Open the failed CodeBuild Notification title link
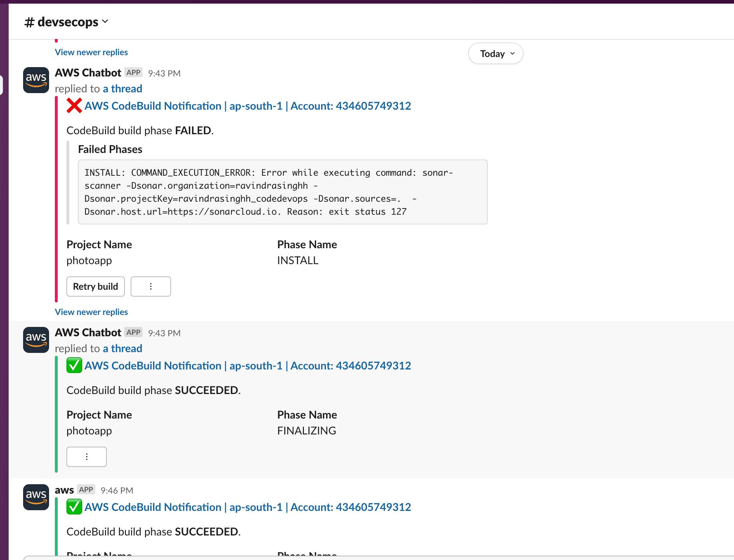This screenshot has height=560, width=734. point(248,106)
